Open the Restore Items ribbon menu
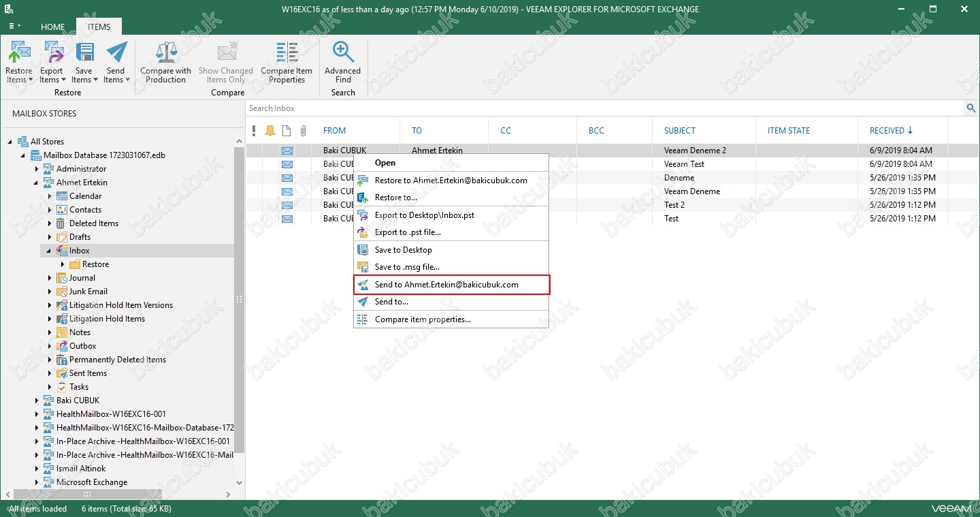The width and height of the screenshot is (980, 517). [19, 62]
